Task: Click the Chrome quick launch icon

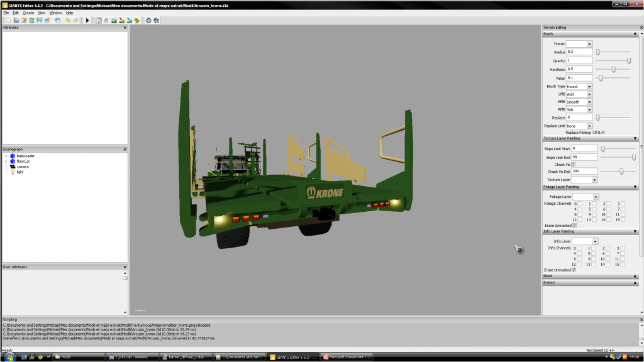Action: click(40, 357)
